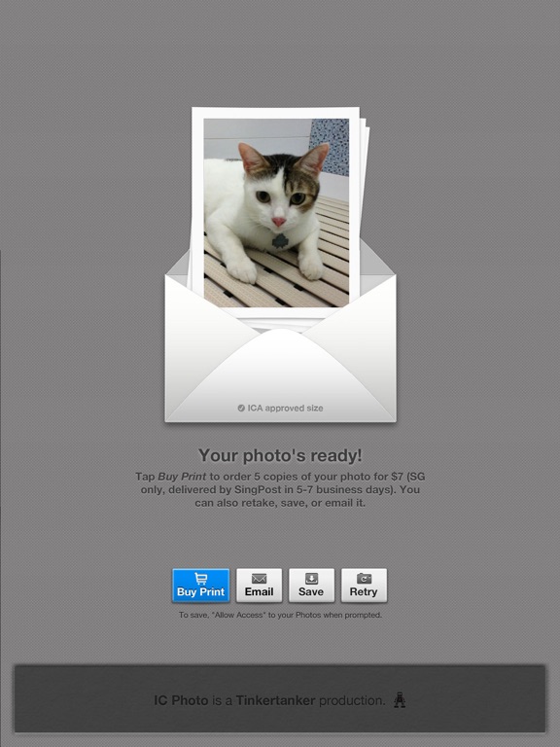This screenshot has width=560, height=747.
Task: Click the white envelope's bottom flap
Action: (x=281, y=376)
